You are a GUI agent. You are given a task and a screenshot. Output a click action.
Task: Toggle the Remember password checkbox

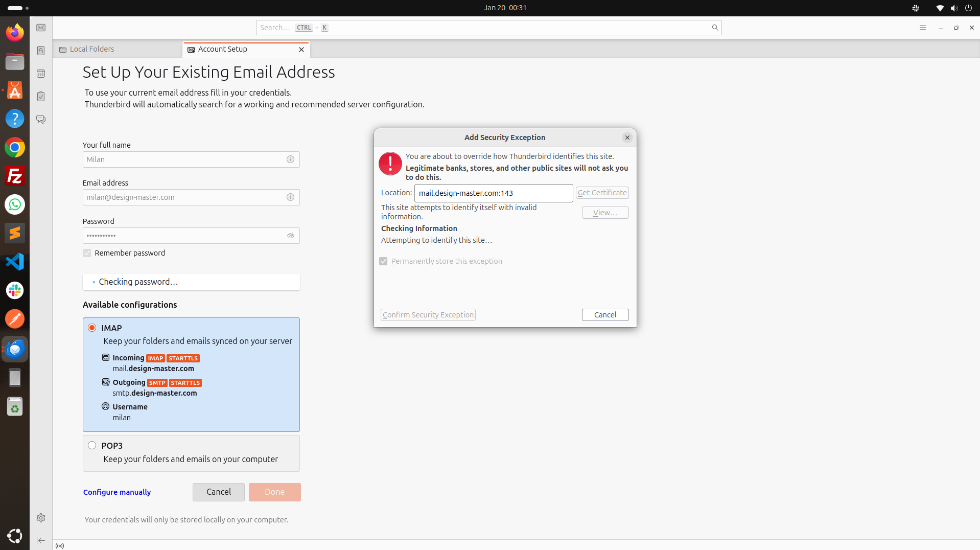click(x=87, y=253)
